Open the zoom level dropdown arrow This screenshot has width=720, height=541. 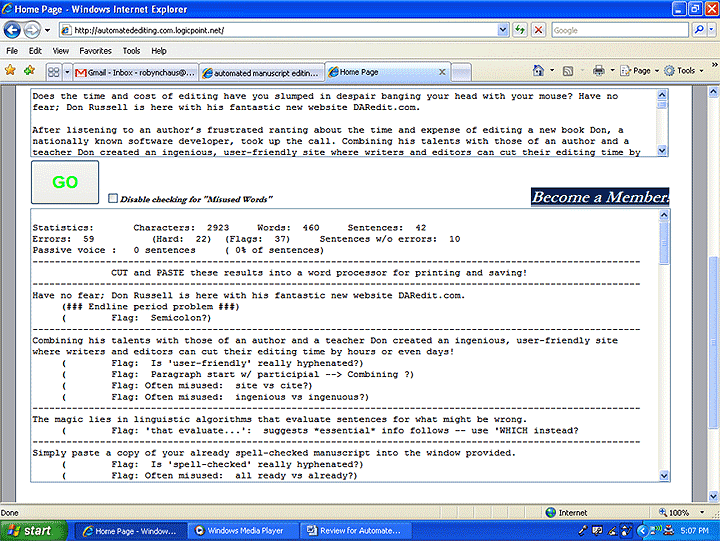click(x=702, y=513)
